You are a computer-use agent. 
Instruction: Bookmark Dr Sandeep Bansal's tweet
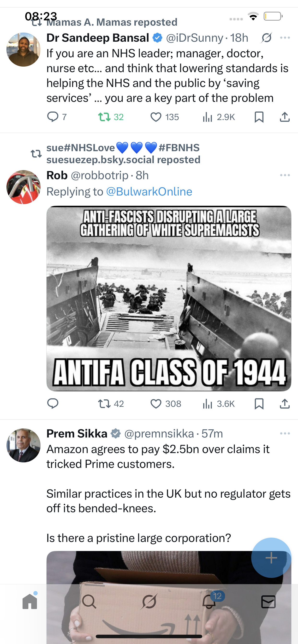pyautogui.click(x=259, y=117)
